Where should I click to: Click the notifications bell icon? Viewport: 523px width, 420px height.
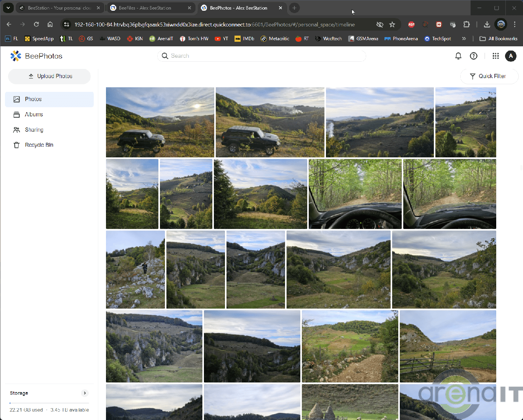pyautogui.click(x=458, y=56)
